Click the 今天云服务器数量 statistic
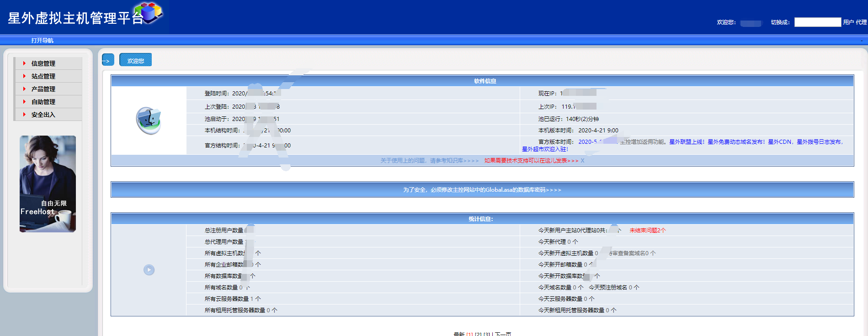The width and height of the screenshot is (868, 336). tap(566, 299)
